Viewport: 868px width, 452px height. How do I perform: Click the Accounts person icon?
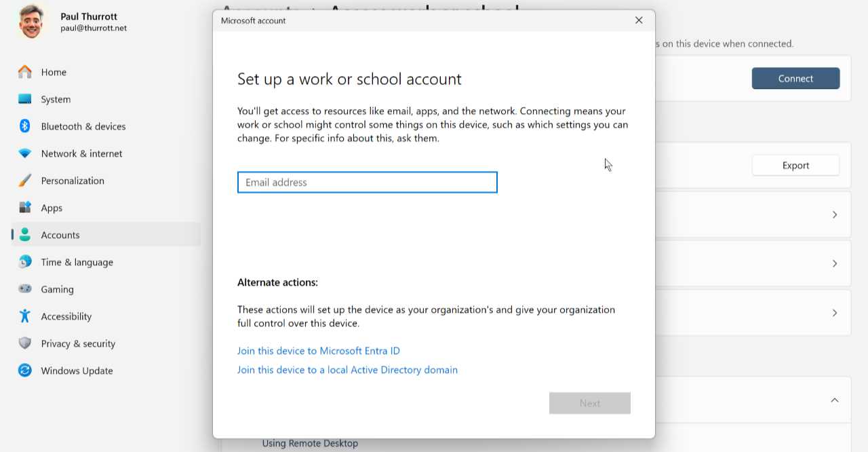[25, 235]
